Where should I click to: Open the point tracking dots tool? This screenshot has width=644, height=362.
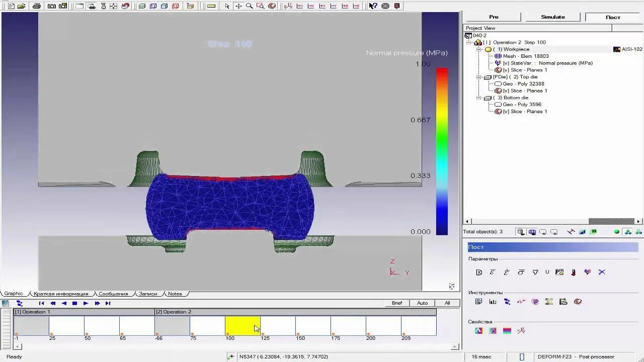pos(507,302)
